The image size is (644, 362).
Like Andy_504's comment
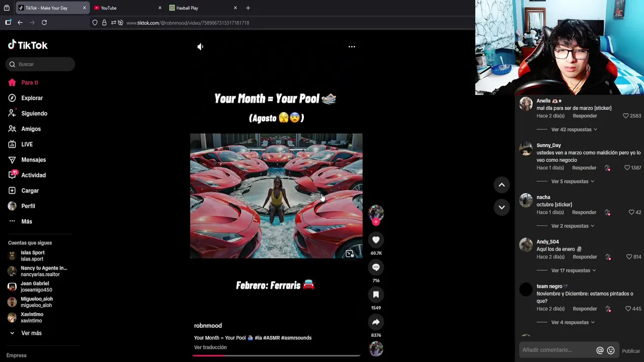coord(629,257)
